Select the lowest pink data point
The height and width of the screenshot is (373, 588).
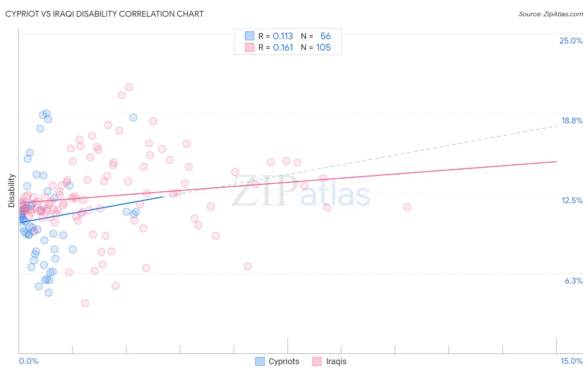click(x=85, y=303)
